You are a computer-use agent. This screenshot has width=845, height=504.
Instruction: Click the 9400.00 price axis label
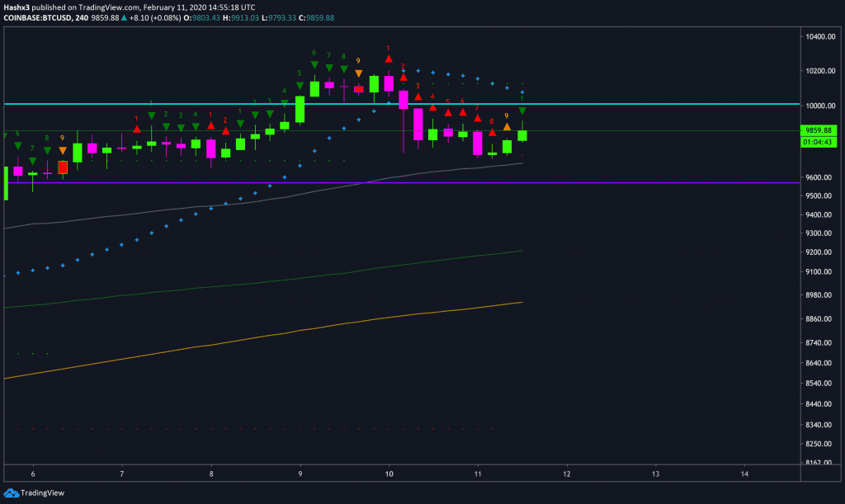[819, 214]
